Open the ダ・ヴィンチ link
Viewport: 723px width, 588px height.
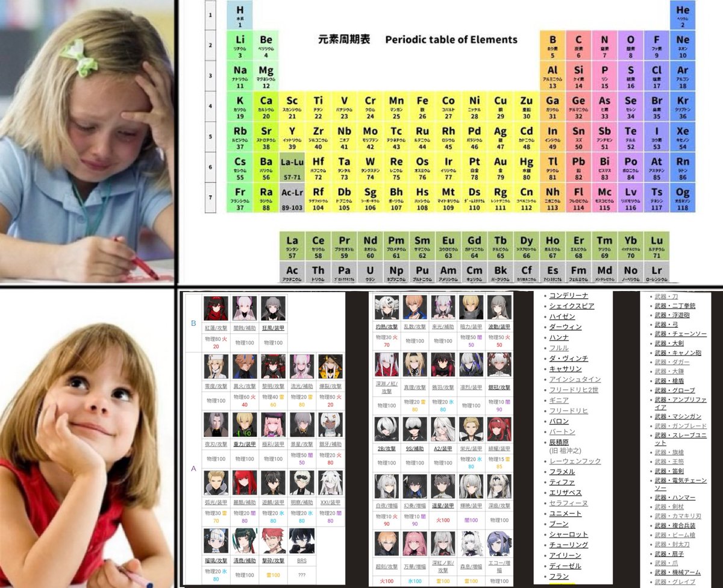(x=568, y=358)
